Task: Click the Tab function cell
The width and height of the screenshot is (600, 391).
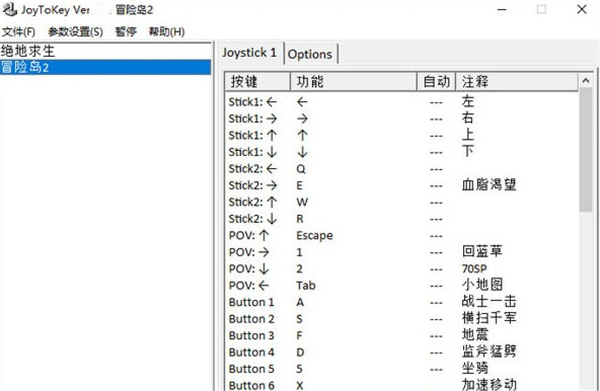Action: [306, 286]
